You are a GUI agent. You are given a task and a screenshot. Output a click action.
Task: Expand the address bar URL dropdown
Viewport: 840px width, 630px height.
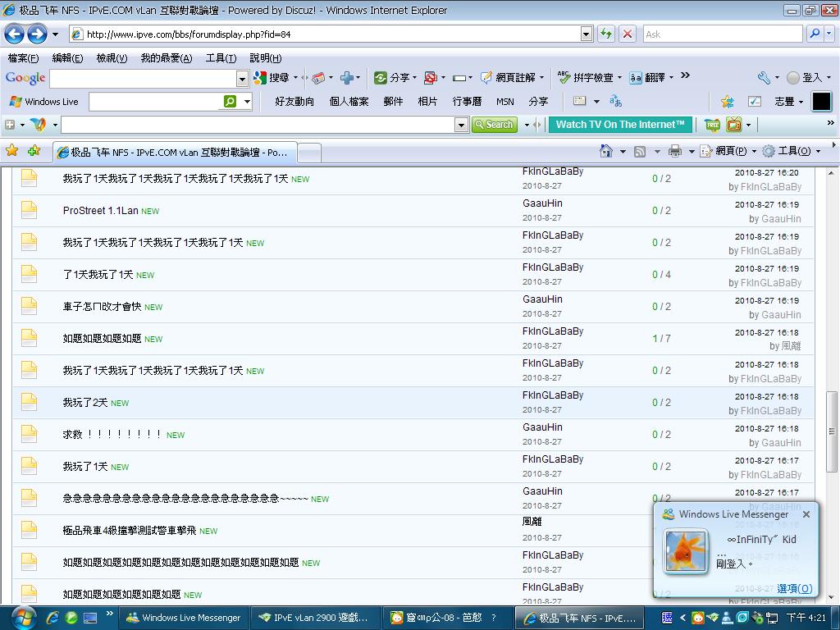586,34
